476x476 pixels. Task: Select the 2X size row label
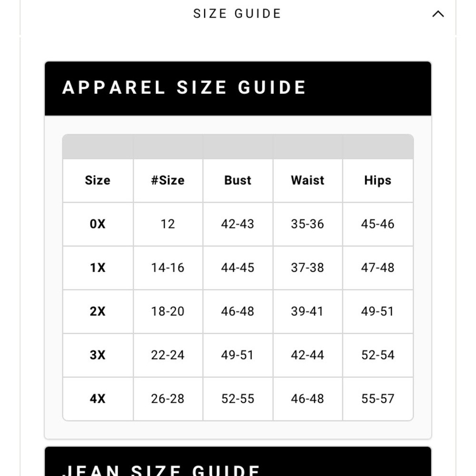[98, 311]
